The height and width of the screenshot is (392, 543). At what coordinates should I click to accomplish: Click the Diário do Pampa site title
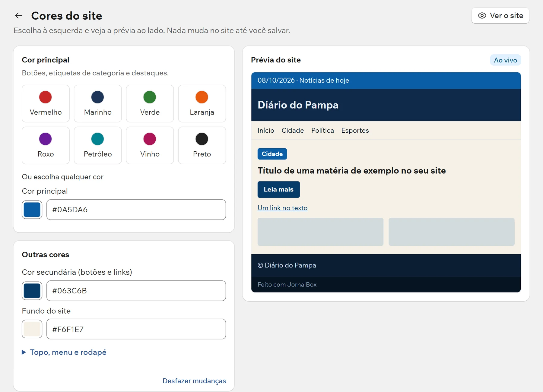[298, 105]
